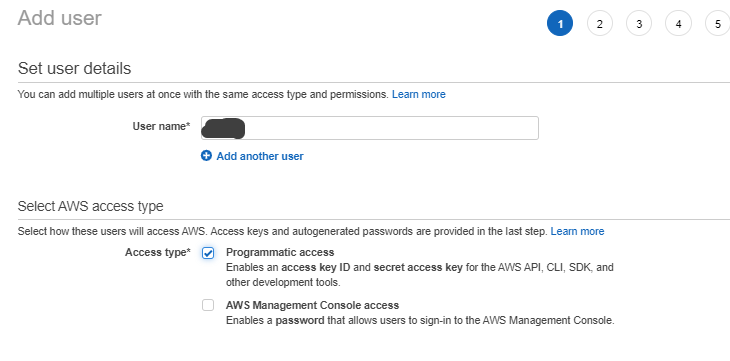
Task: Select step 5 circle indicator
Action: pyautogui.click(x=717, y=23)
